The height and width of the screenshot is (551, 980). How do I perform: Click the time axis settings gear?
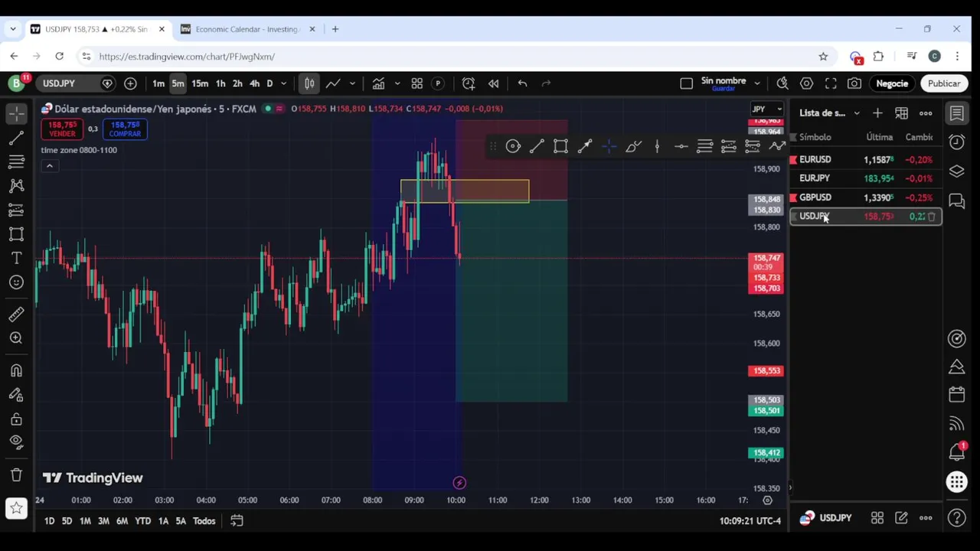[767, 500]
